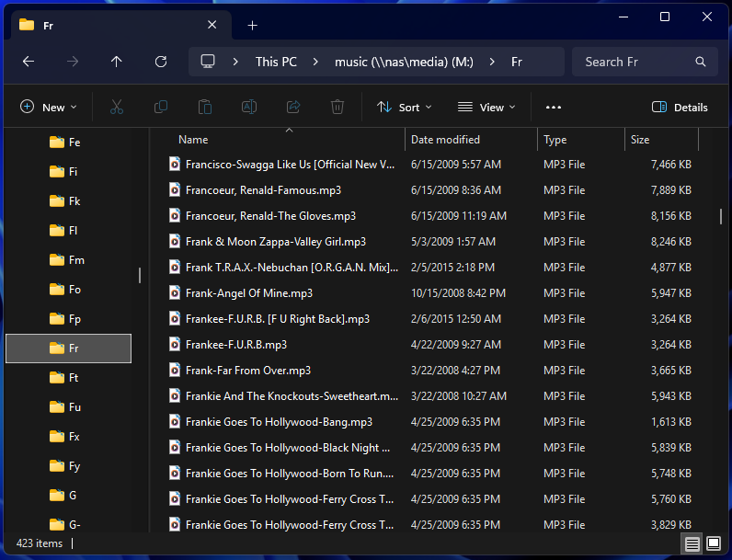Viewport: 732px width, 560px height.
Task: Click the Share toolbar icon
Action: tap(293, 107)
